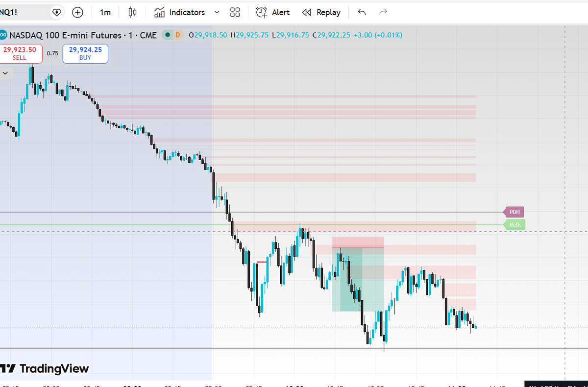Click NASDAQ 100 E-mini Futures title
This screenshot has height=387, width=588.
point(65,35)
